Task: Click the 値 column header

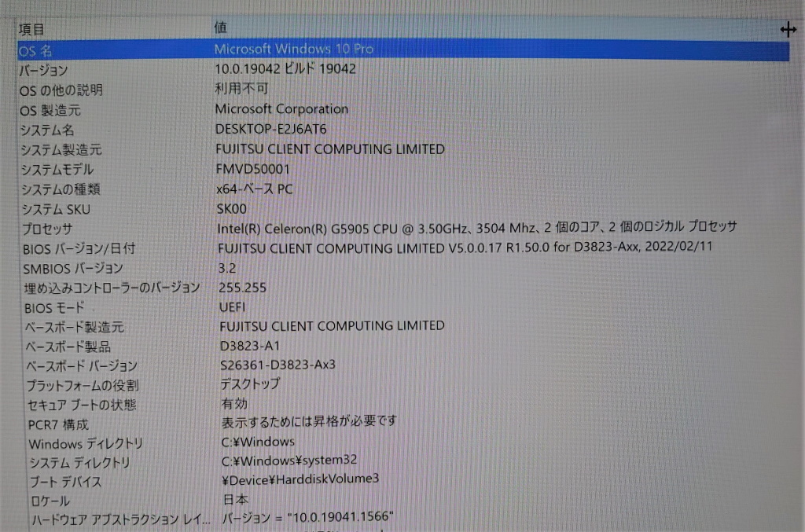Action: tap(221, 28)
